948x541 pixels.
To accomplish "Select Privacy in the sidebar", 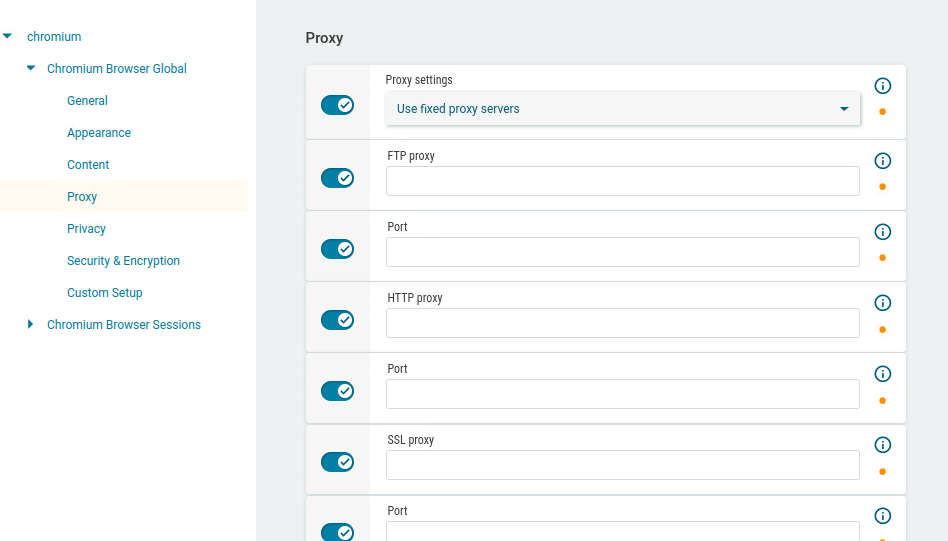I will (x=86, y=229).
